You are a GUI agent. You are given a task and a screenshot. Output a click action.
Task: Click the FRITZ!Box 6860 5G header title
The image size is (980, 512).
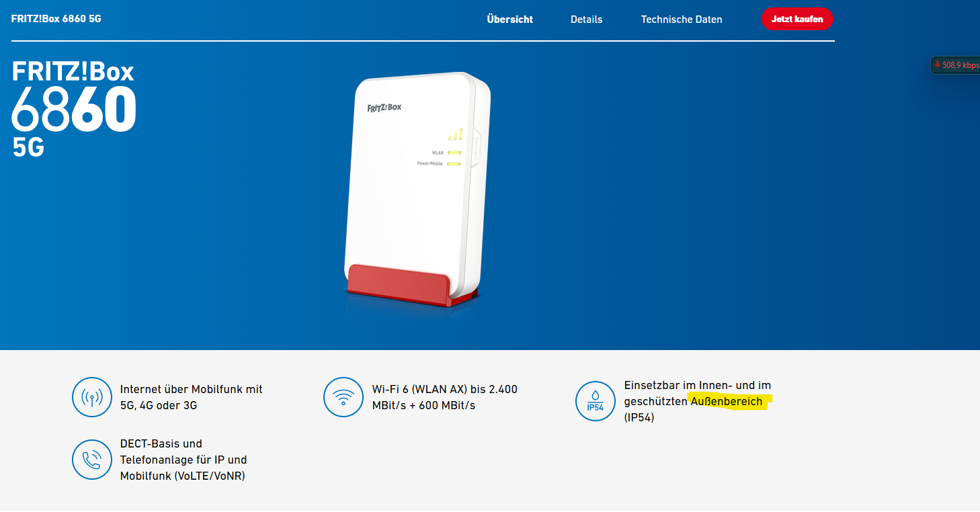(x=56, y=19)
